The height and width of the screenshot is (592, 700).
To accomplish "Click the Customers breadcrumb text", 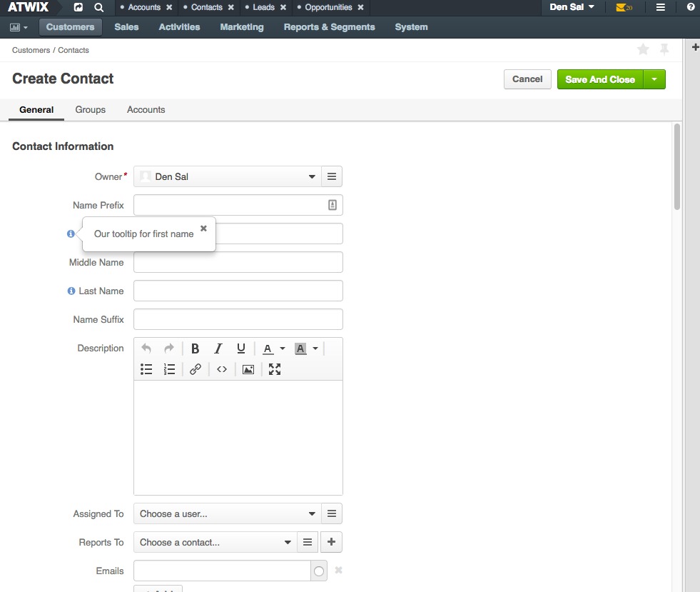I will point(31,50).
